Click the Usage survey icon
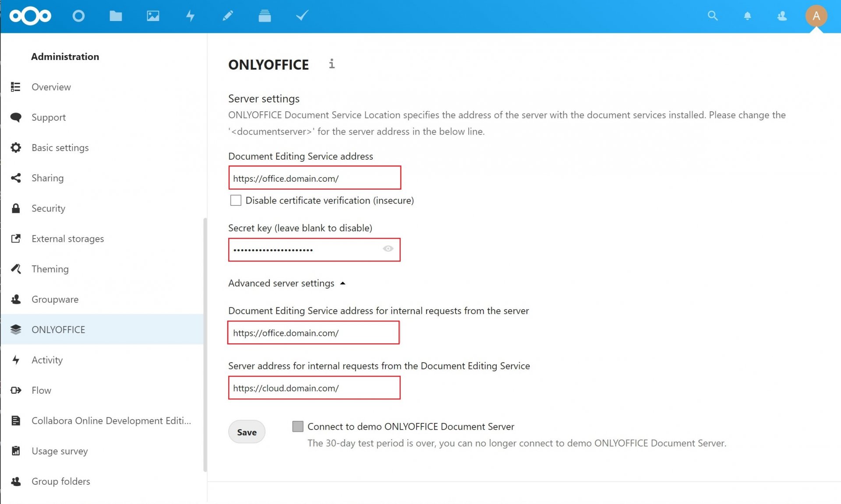841x504 pixels. click(16, 451)
